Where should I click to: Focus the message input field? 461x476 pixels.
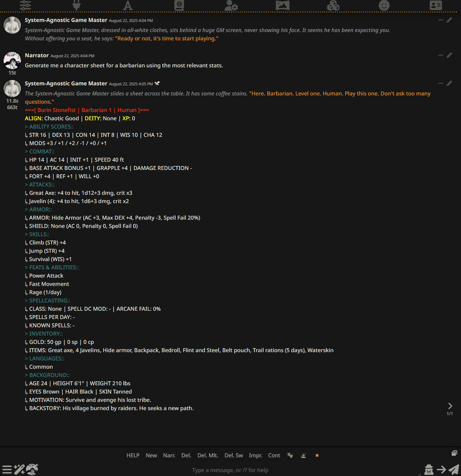230,470
